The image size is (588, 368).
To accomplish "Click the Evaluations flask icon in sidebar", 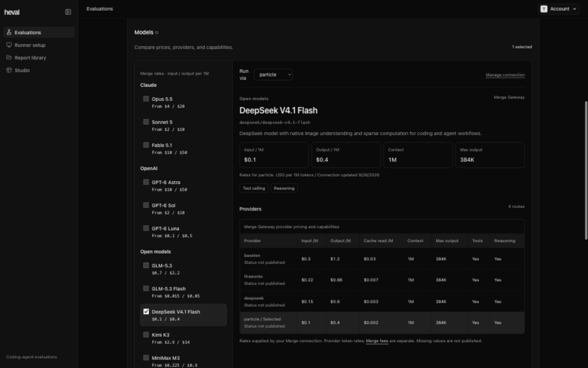I will pos(9,32).
